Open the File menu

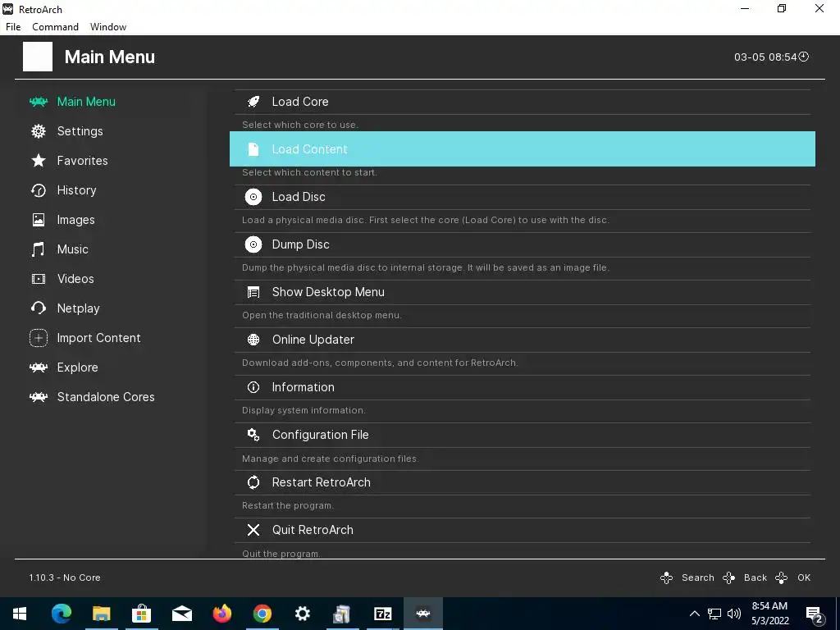point(13,27)
